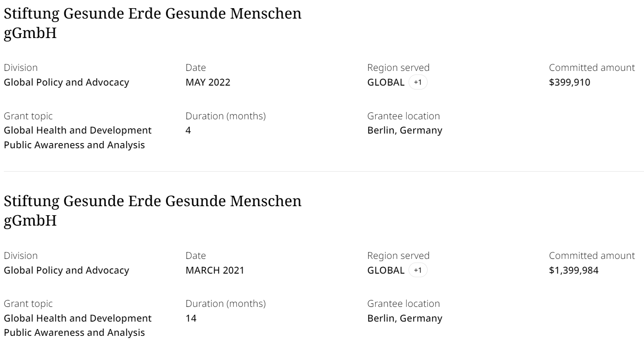Select the $1,399,984 committed amount

pos(573,270)
